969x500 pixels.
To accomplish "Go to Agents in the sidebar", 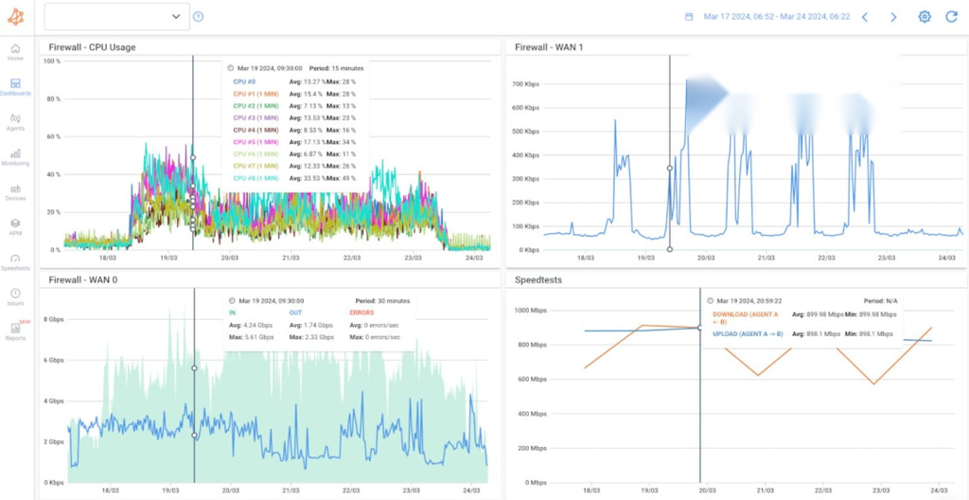I will 15,121.
